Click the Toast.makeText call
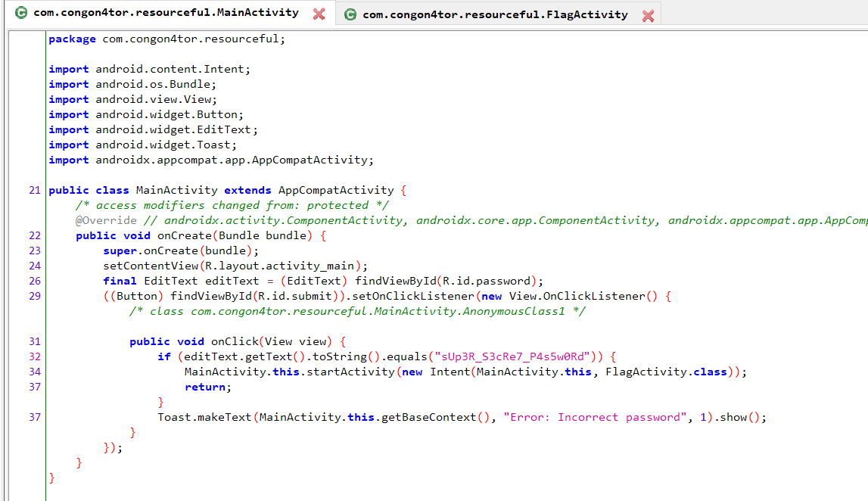The image size is (868, 501). [204, 418]
